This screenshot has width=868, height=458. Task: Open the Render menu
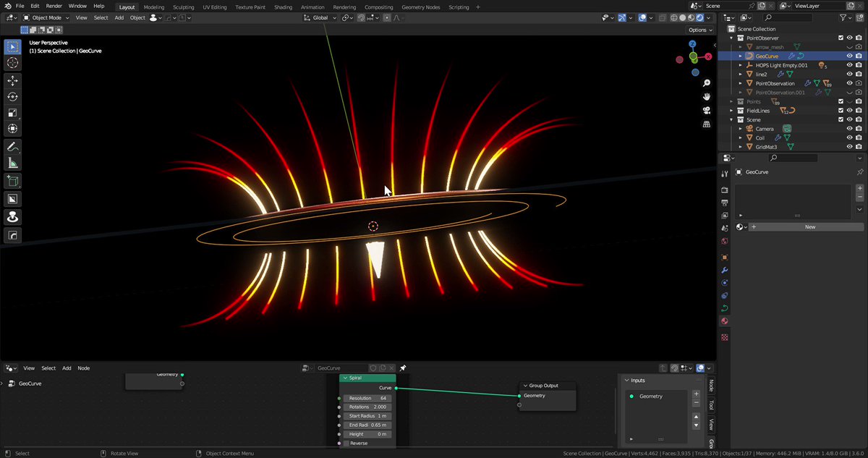54,6
